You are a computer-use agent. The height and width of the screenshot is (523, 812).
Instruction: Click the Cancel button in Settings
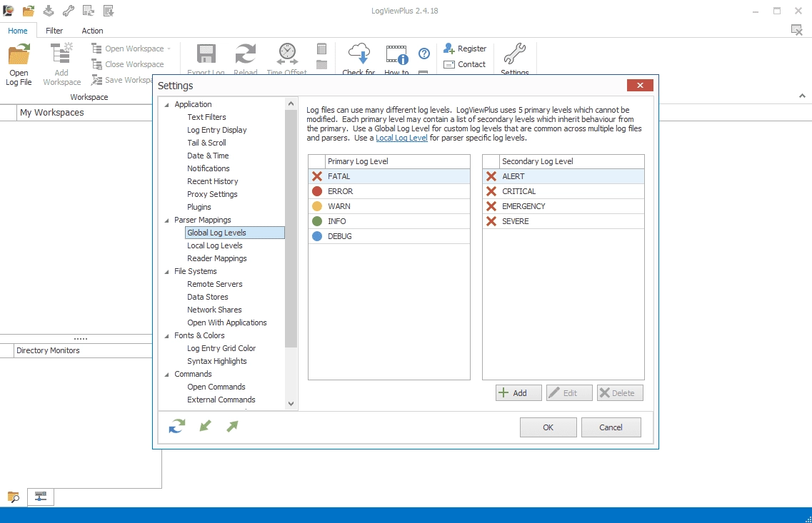pyautogui.click(x=611, y=427)
